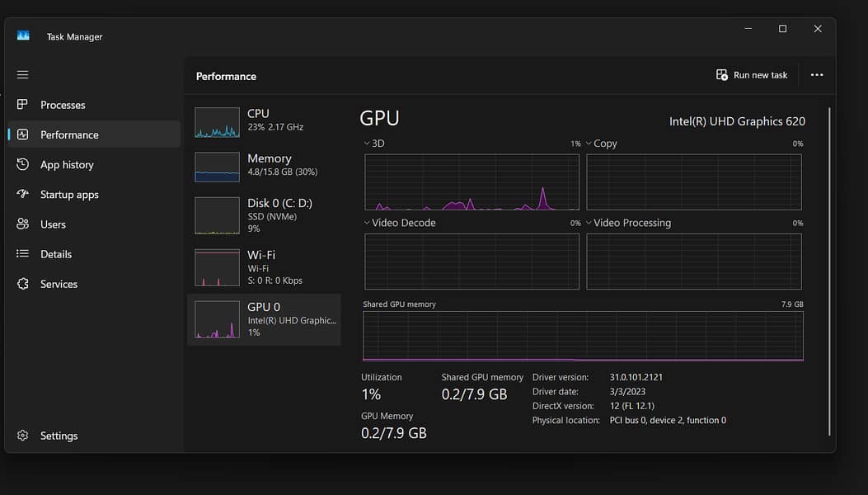This screenshot has width=868, height=495.
Task: Open the Processes page icon
Action: pos(23,105)
